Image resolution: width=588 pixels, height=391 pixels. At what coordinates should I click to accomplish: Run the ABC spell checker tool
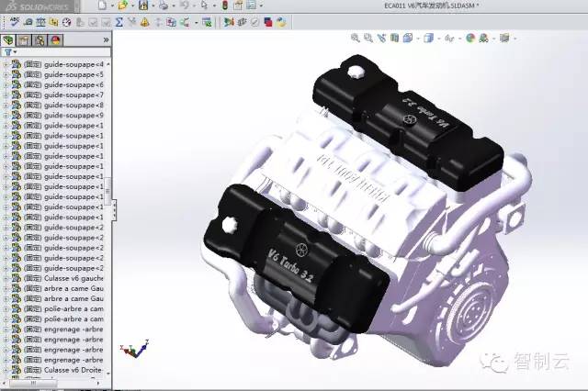coord(15,22)
